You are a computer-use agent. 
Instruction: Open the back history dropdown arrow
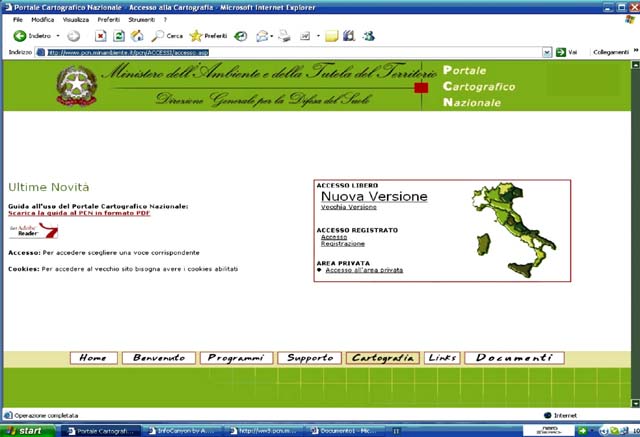click(x=58, y=36)
